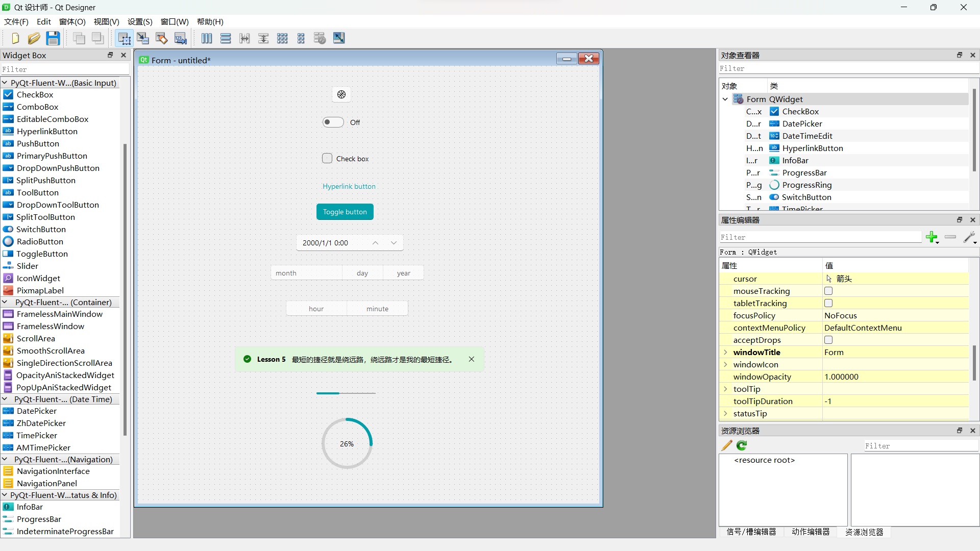This screenshot has width=980, height=551.
Task: Select the Edit Widgets mode tool
Action: coord(124,38)
